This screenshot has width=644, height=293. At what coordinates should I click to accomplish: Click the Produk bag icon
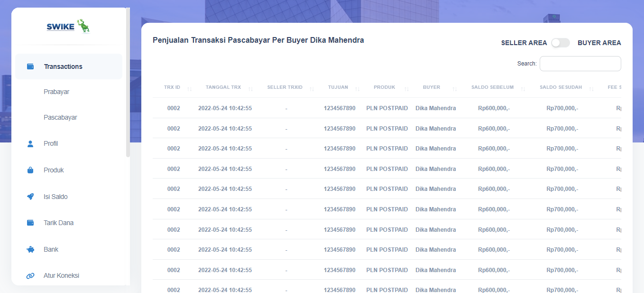pyautogui.click(x=30, y=170)
